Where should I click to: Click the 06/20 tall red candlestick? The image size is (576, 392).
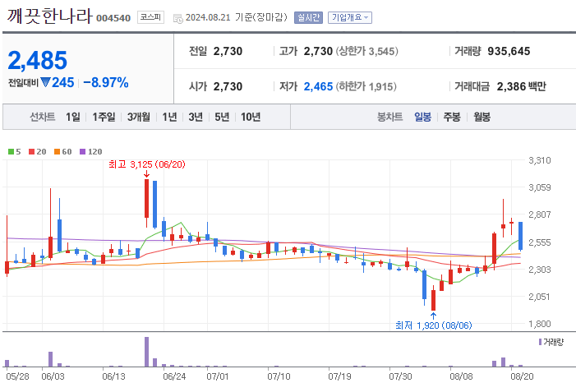146,198
